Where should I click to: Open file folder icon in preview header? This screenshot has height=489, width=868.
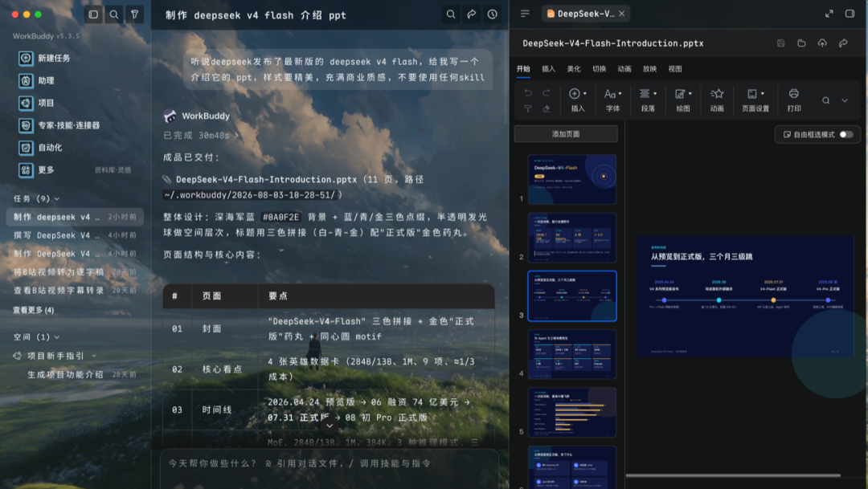pos(801,43)
